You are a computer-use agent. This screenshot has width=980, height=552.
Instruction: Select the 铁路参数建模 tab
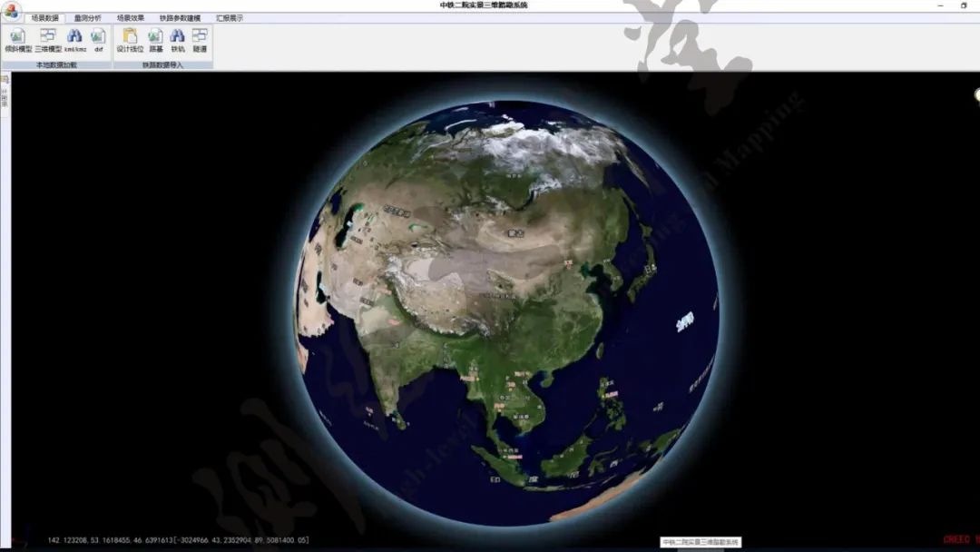tap(180, 18)
